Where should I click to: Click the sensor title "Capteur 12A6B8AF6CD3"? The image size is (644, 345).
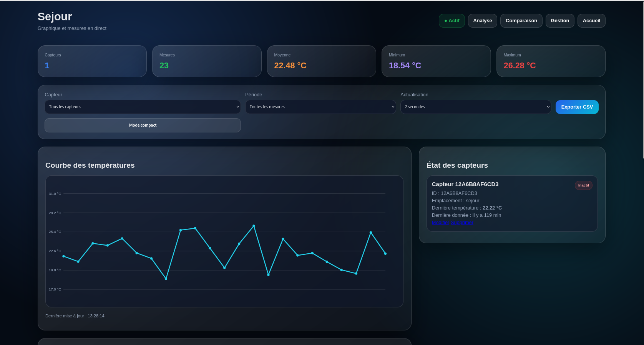(x=465, y=184)
